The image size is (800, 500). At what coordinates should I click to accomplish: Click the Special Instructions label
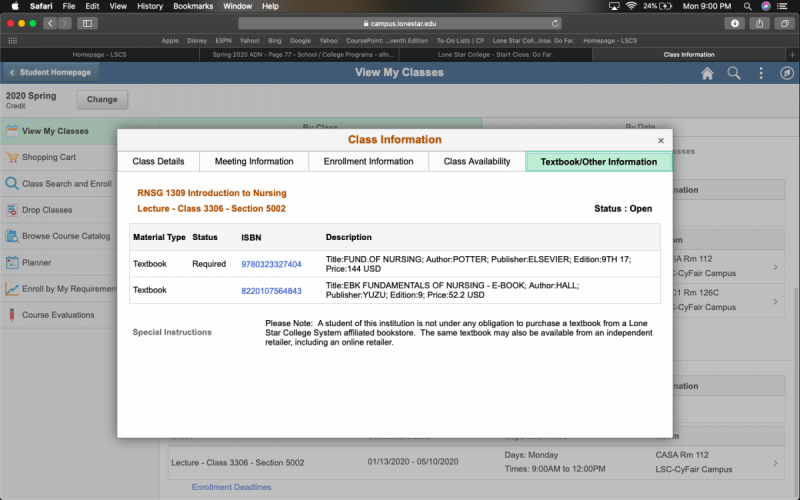coord(172,332)
